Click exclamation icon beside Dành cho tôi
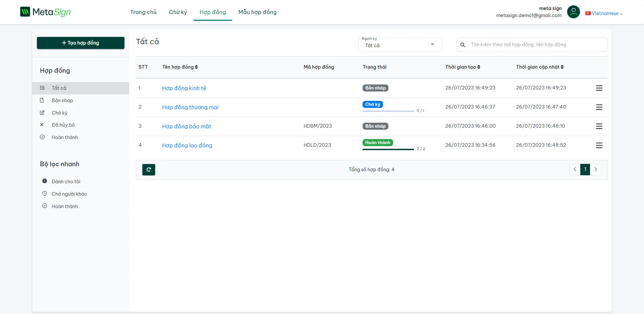Screen dimensions: 644x314 (45, 181)
